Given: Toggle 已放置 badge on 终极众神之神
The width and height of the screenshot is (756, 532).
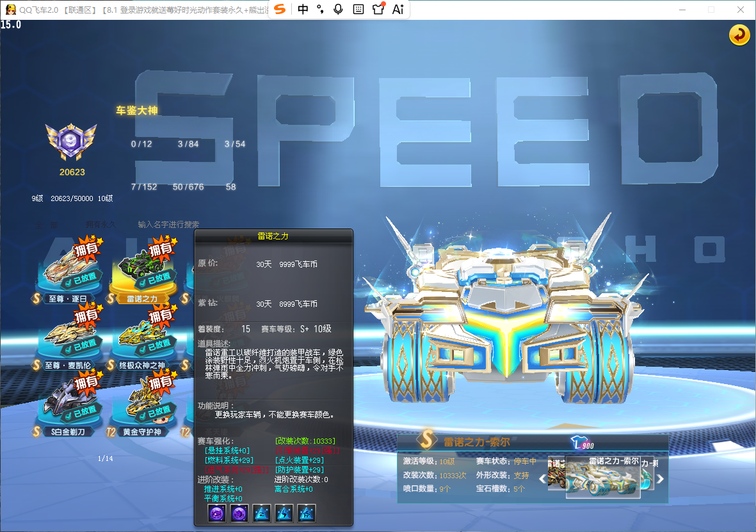Looking at the screenshot, I should pyautogui.click(x=156, y=345).
